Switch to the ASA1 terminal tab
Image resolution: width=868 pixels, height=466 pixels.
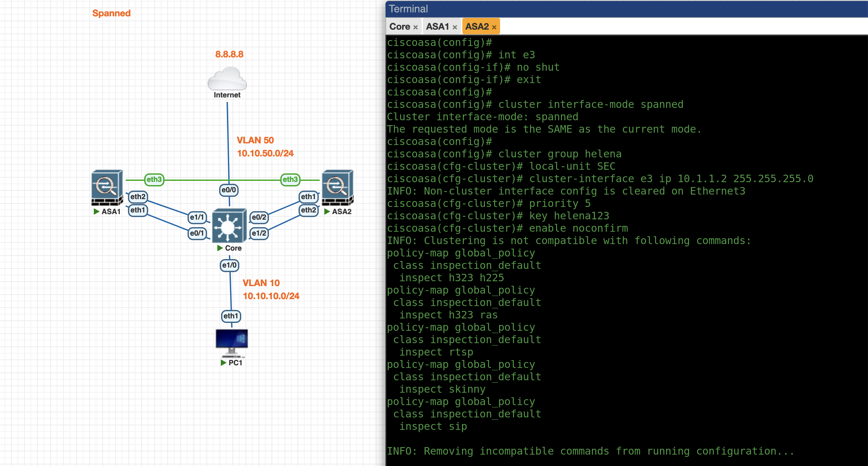[437, 27]
